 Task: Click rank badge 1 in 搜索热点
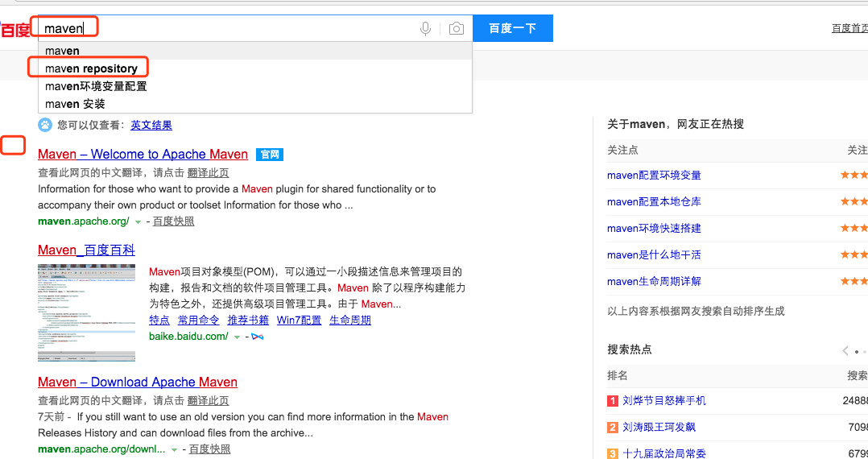point(612,401)
